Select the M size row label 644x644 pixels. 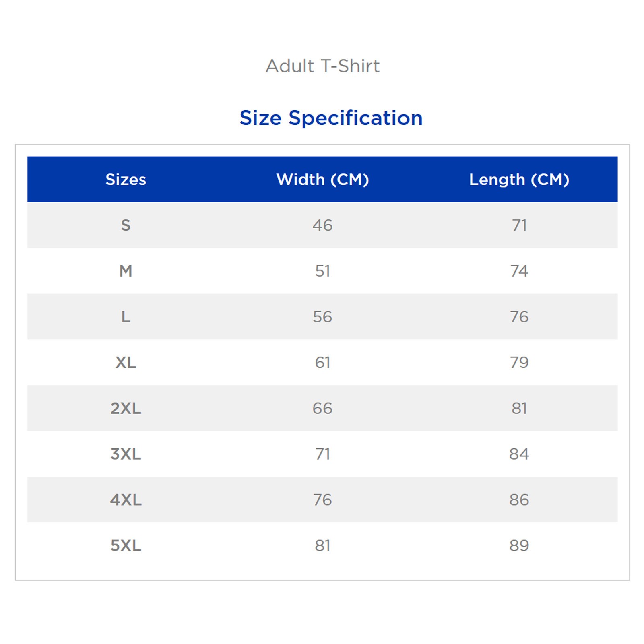click(x=126, y=271)
